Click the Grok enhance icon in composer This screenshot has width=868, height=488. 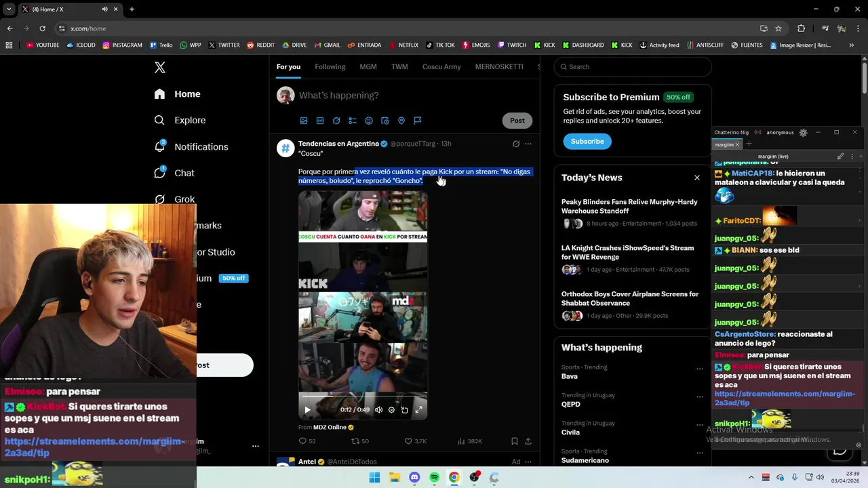(x=336, y=121)
